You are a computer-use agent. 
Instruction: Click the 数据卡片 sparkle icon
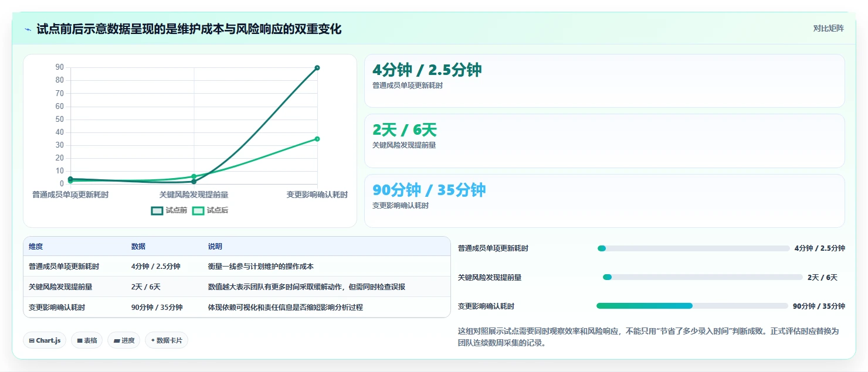pos(153,340)
